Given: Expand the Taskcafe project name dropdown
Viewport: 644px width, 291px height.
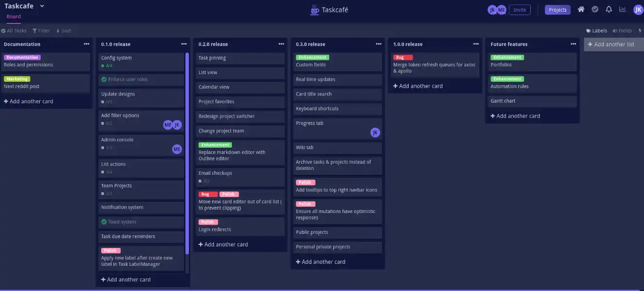Looking at the screenshot, I should click(x=42, y=6).
